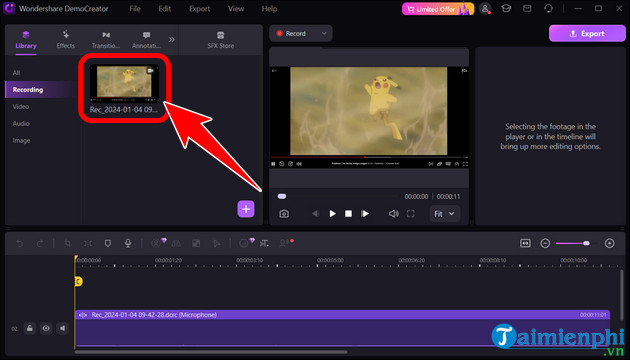Click the timeline zoom slider handle
Viewport: 630px width, 360px height.
pyautogui.click(x=587, y=243)
